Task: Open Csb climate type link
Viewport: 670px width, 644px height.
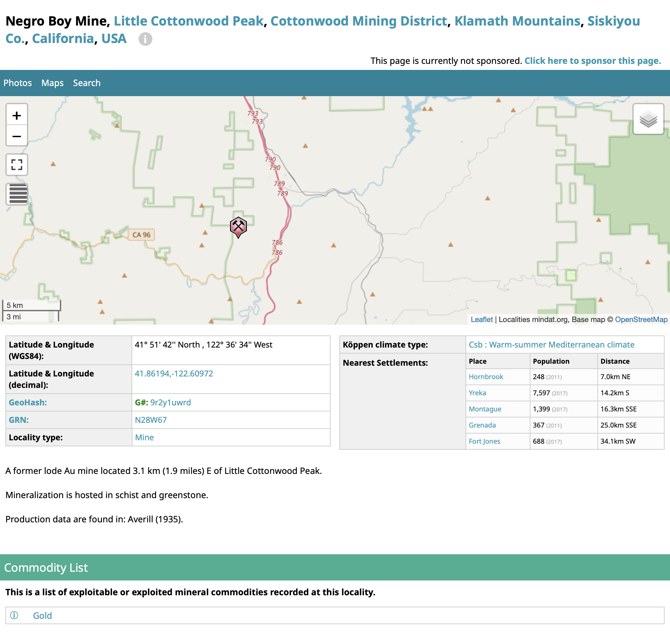Action: point(551,345)
